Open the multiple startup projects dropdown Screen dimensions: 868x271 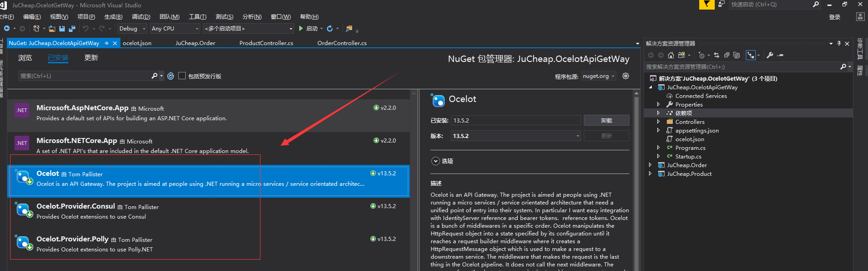[x=249, y=29]
